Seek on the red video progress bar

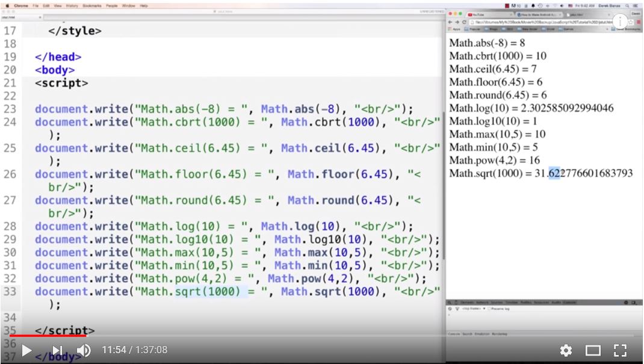coord(48,335)
